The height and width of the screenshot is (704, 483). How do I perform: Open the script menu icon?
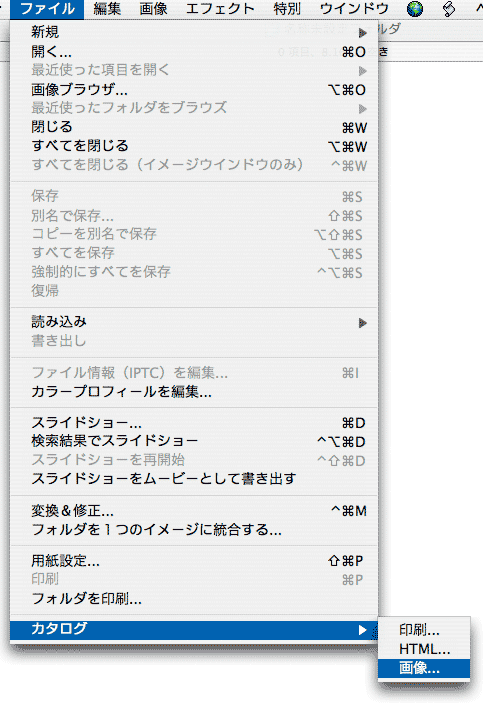tap(448, 9)
